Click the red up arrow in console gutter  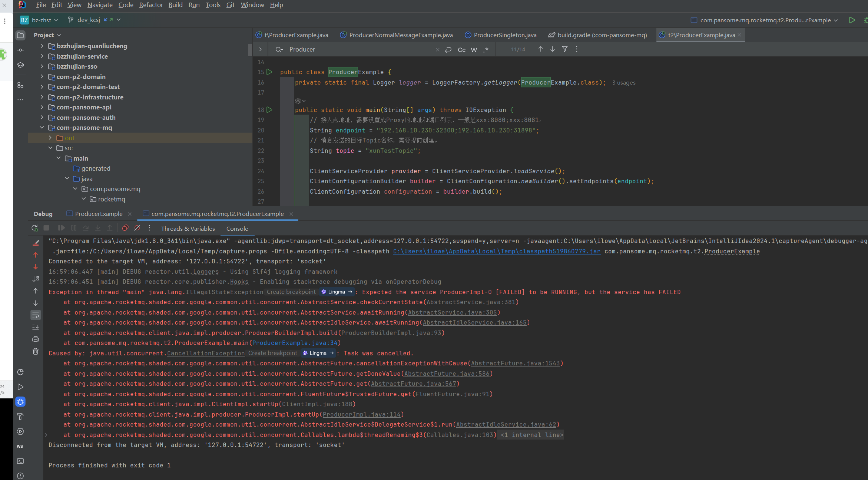36,255
